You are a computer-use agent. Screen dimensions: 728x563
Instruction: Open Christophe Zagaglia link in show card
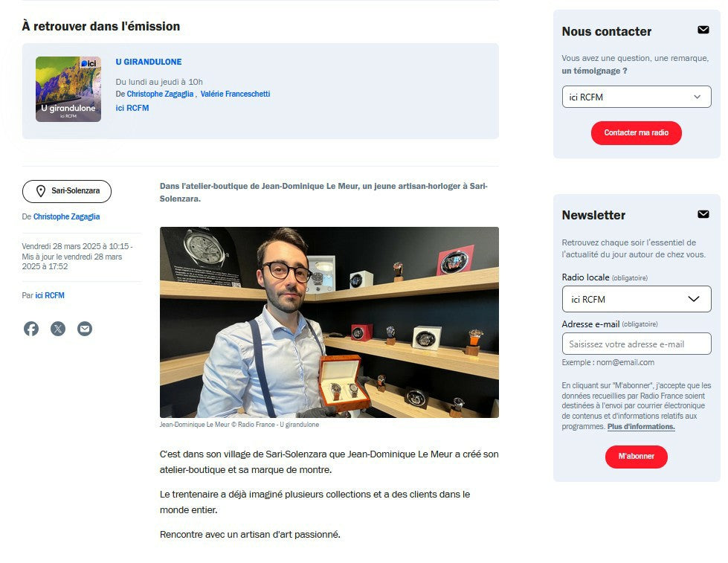coord(160,94)
